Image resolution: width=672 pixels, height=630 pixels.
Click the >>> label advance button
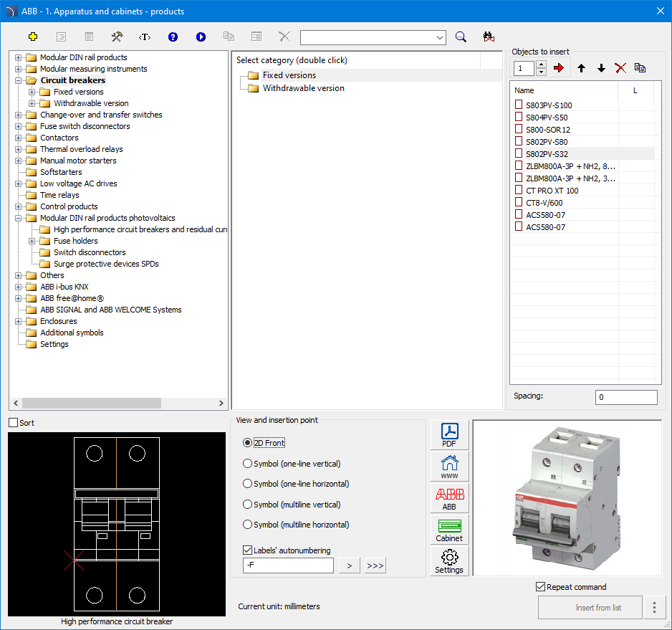coord(375,565)
